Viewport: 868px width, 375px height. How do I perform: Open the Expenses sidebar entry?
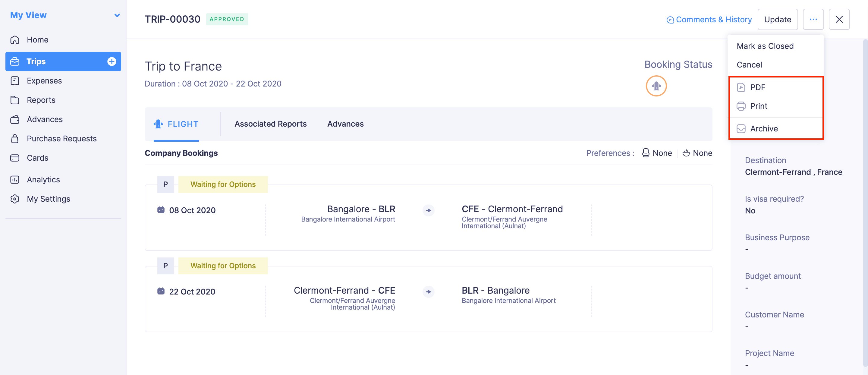pos(44,81)
